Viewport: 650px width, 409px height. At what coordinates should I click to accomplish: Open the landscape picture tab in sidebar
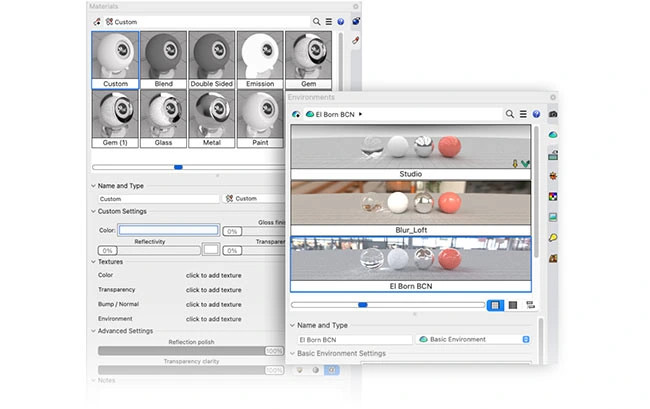(x=553, y=217)
